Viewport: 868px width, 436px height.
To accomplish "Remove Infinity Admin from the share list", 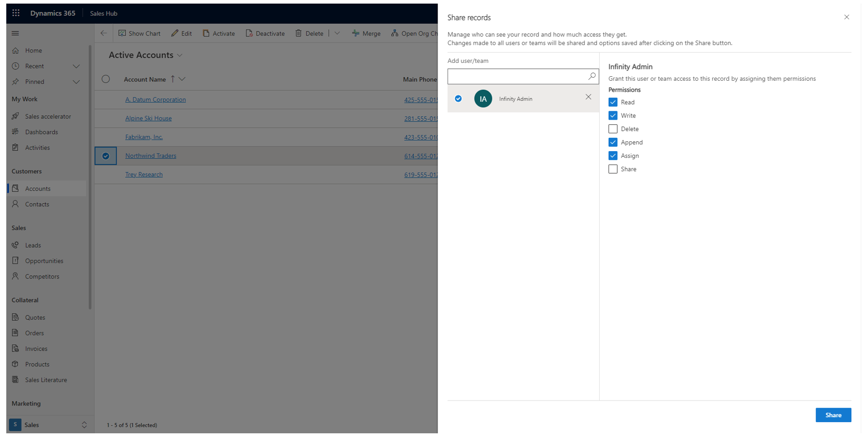I will pos(588,97).
